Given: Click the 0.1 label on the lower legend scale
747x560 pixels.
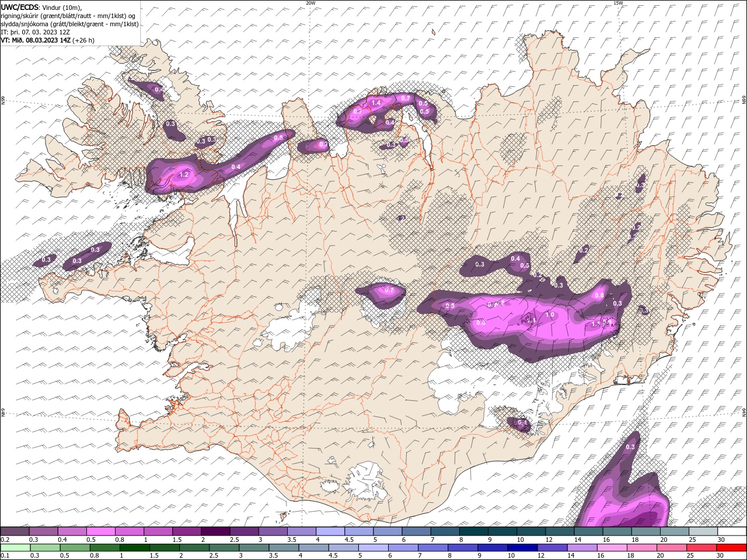Looking at the screenshot, I should tap(5, 556).
